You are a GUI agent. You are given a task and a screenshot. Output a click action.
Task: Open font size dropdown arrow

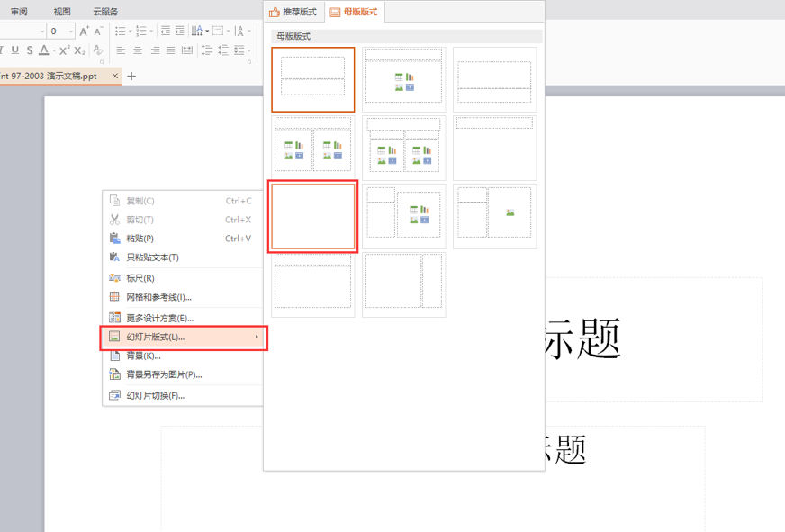coord(71,32)
